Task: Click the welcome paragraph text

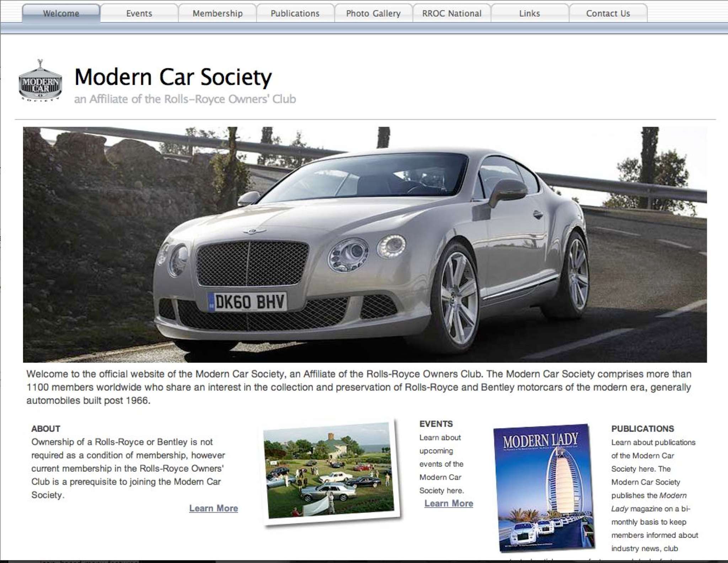Action: click(x=358, y=387)
